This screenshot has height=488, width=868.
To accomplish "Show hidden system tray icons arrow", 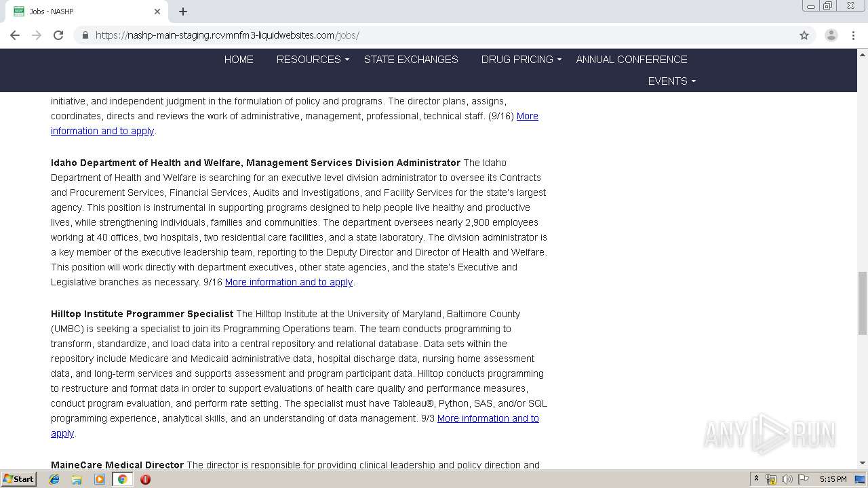I will [x=756, y=479].
